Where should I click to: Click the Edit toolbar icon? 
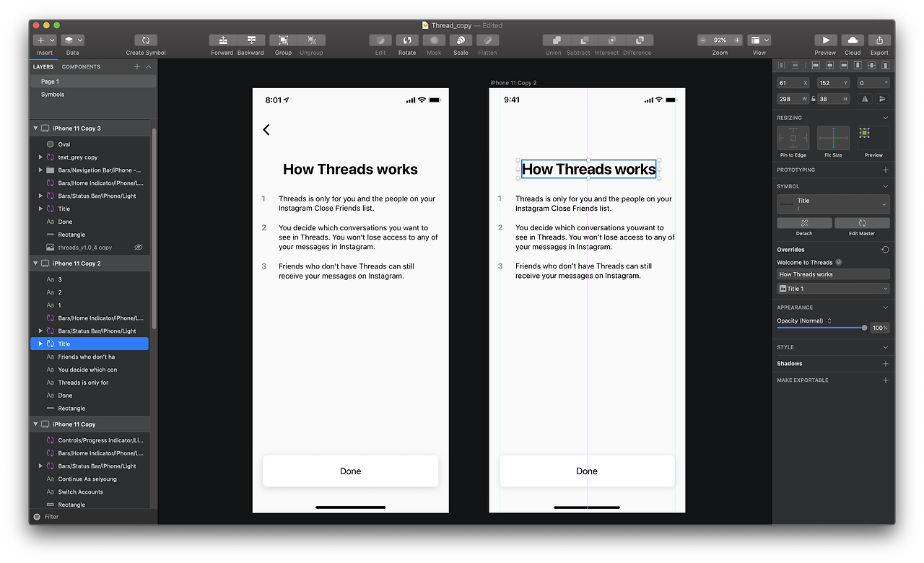[x=380, y=40]
